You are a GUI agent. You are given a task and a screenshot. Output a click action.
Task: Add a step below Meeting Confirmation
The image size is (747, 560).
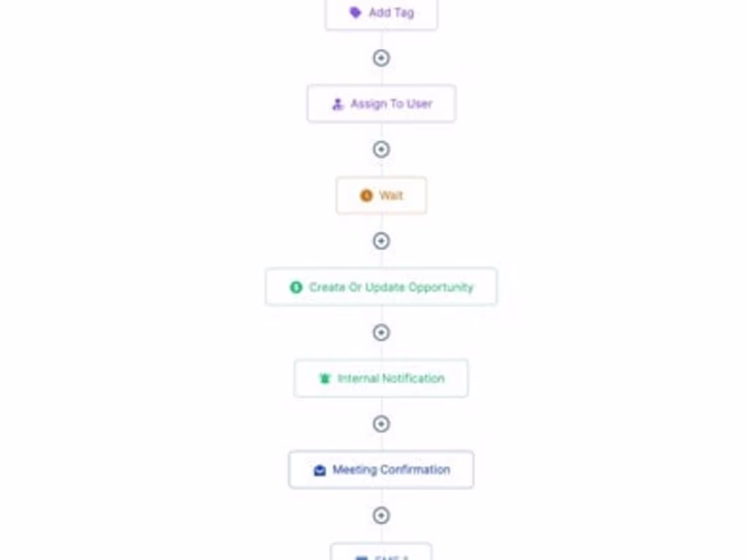click(x=381, y=515)
